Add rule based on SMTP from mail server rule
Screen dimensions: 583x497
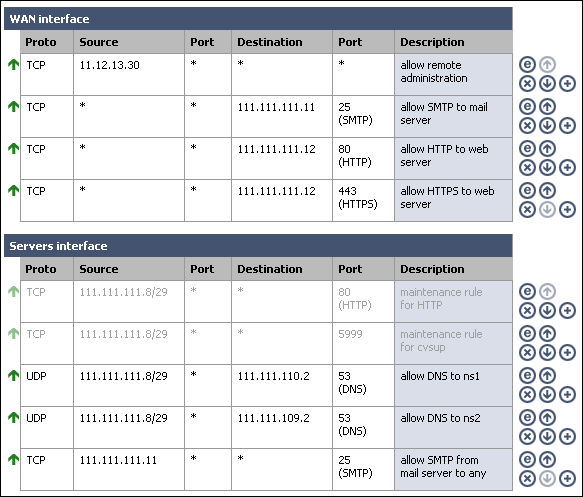coord(567,479)
